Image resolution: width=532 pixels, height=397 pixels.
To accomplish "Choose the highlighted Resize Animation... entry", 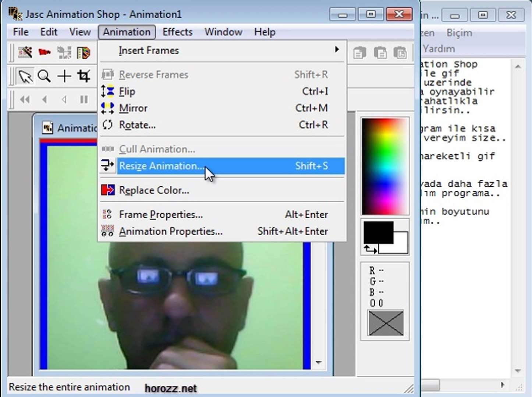I will coord(222,166).
